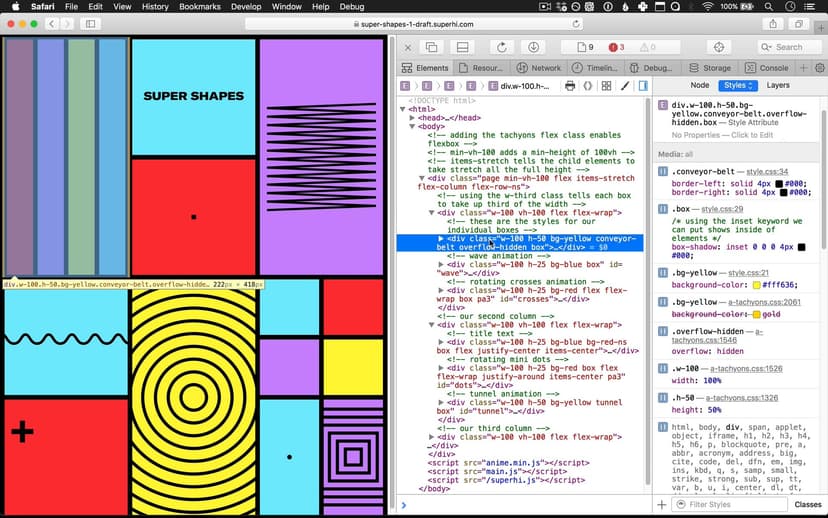The width and height of the screenshot is (828, 518).
Task: Toggle the .conveyor-belt rule icon
Action: [662, 172]
